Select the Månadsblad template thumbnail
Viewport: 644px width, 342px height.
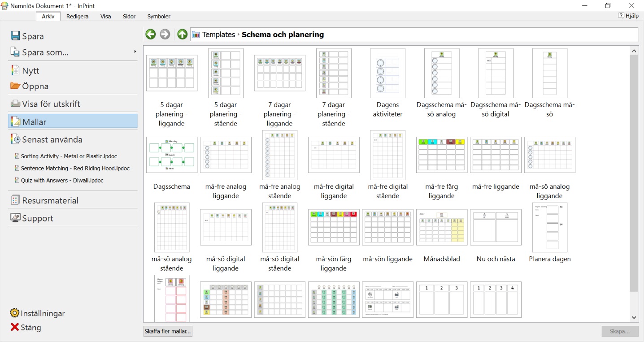pyautogui.click(x=442, y=227)
